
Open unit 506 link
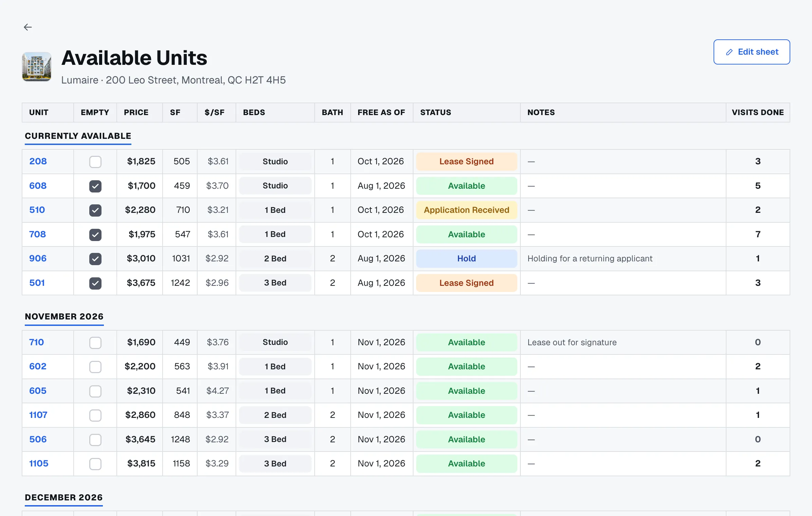pyautogui.click(x=38, y=439)
